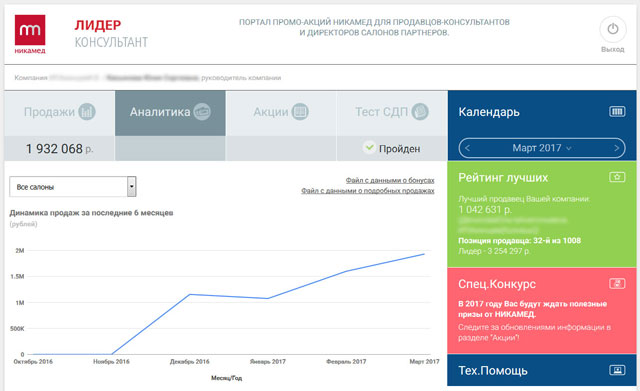
Task: Click the calendar grid icon
Action: 617,111
